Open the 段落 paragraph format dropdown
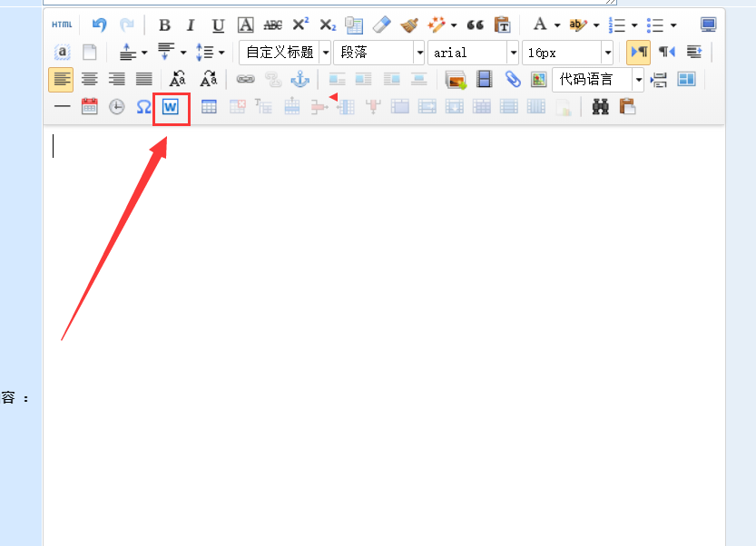The width and height of the screenshot is (756, 546). (x=419, y=53)
